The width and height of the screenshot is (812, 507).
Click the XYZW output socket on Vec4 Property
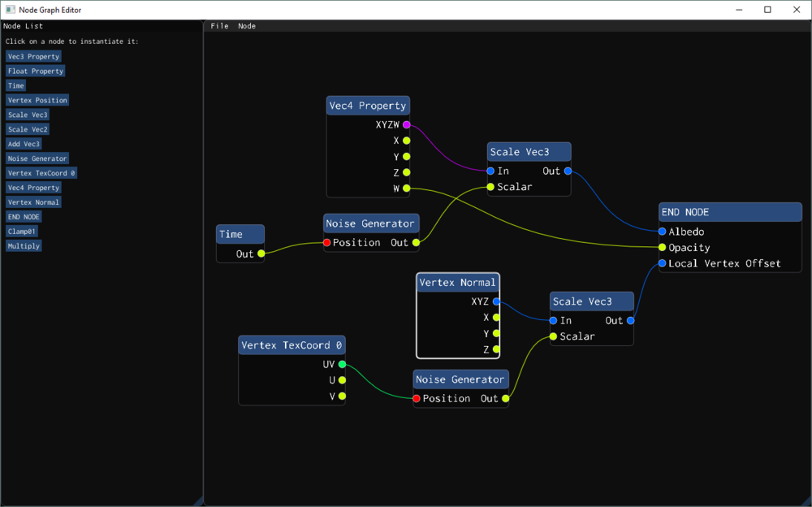tap(407, 125)
